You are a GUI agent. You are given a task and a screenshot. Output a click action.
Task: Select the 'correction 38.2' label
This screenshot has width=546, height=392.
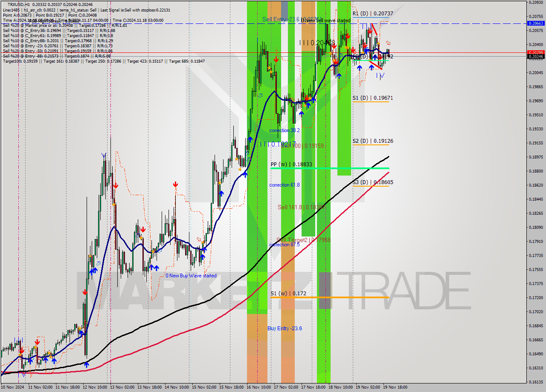point(285,130)
